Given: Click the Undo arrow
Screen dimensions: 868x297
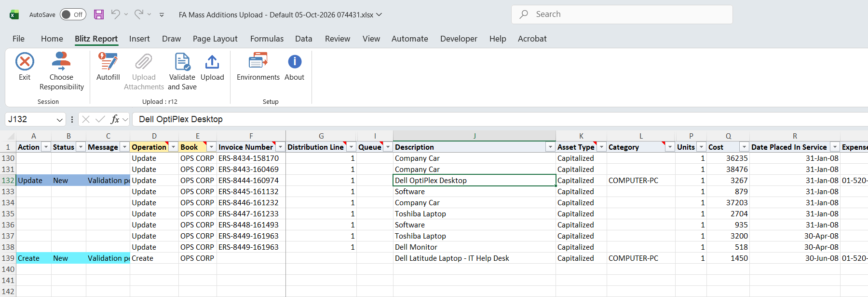Looking at the screenshot, I should pyautogui.click(x=115, y=14).
